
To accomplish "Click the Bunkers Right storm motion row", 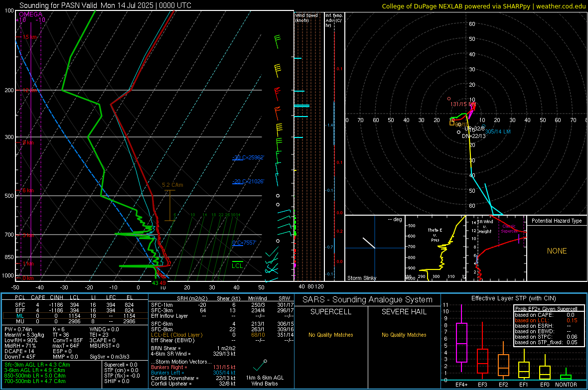I will pos(193,368).
